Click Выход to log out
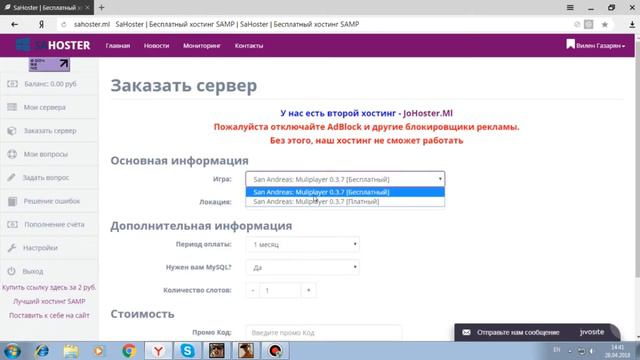Viewport: 640px width, 360px height. point(33,271)
